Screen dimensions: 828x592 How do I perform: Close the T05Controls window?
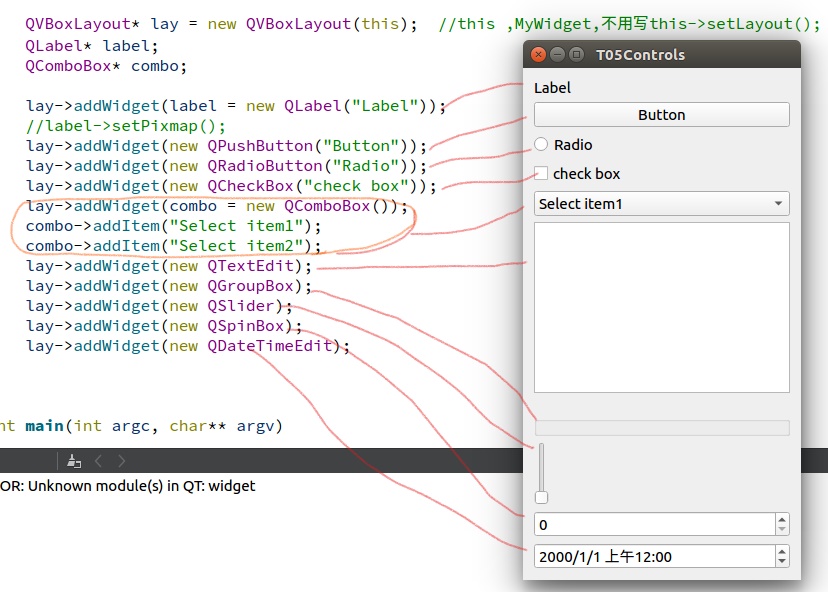538,54
